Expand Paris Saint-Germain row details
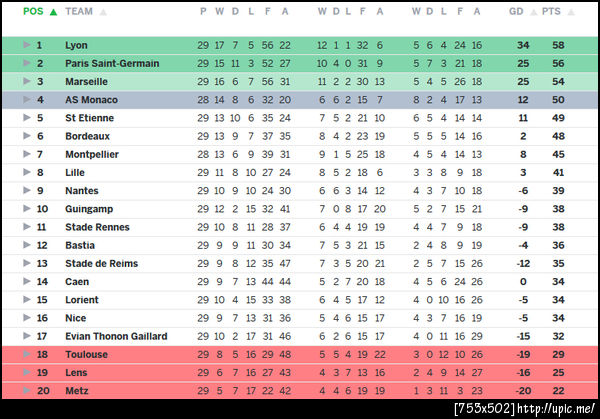 pos(27,63)
